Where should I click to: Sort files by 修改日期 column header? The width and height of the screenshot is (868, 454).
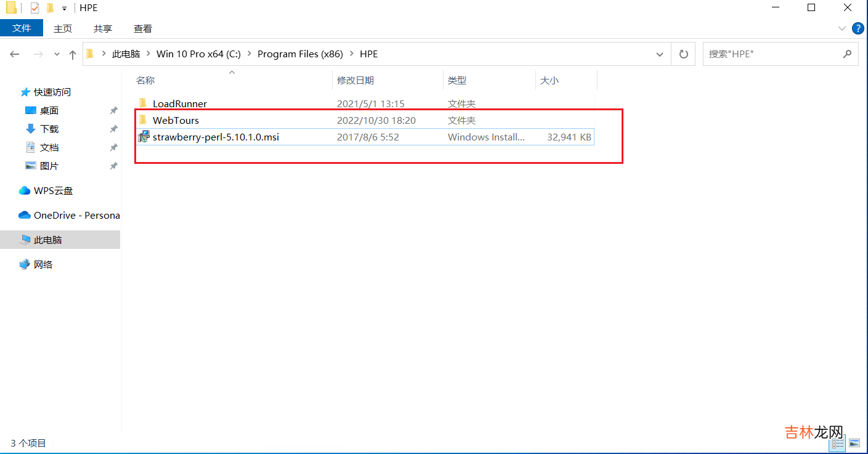click(x=355, y=80)
